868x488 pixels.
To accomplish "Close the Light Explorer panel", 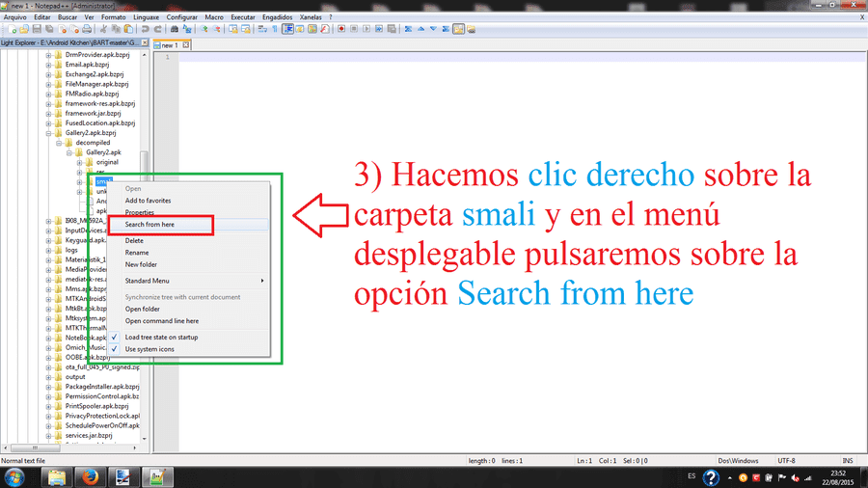I will 145,42.
